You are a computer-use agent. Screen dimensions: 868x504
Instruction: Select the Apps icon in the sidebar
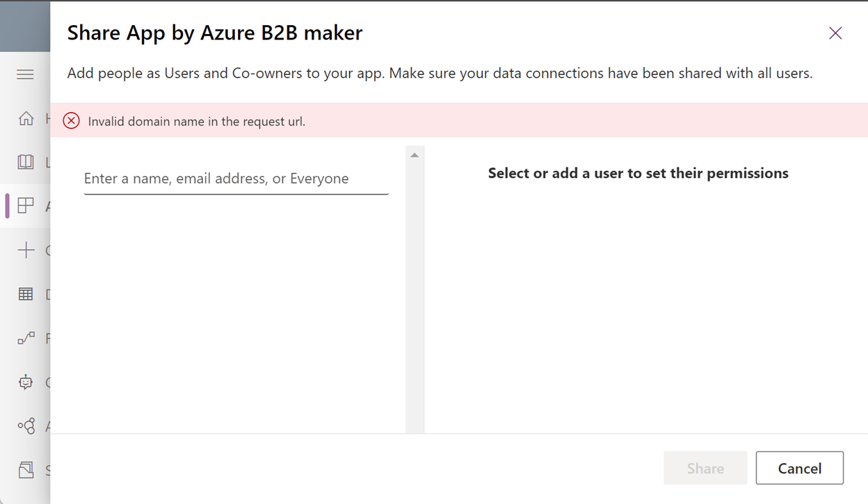tap(26, 206)
